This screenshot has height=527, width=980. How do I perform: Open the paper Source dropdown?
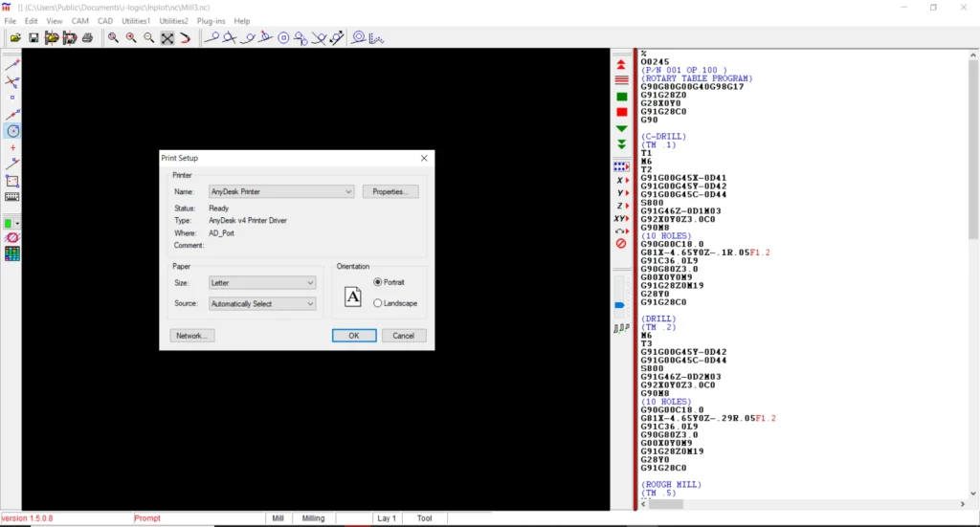[x=262, y=304]
